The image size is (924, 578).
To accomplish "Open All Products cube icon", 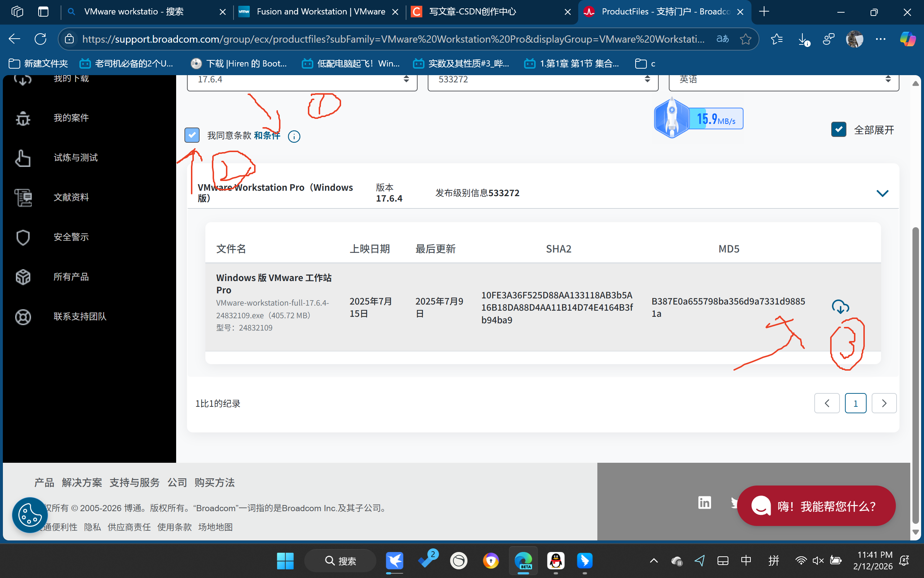I will point(23,277).
